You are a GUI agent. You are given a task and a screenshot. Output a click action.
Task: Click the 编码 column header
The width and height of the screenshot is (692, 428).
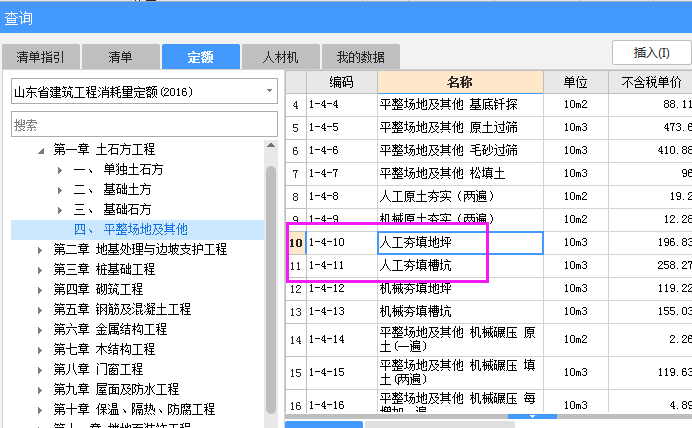342,82
